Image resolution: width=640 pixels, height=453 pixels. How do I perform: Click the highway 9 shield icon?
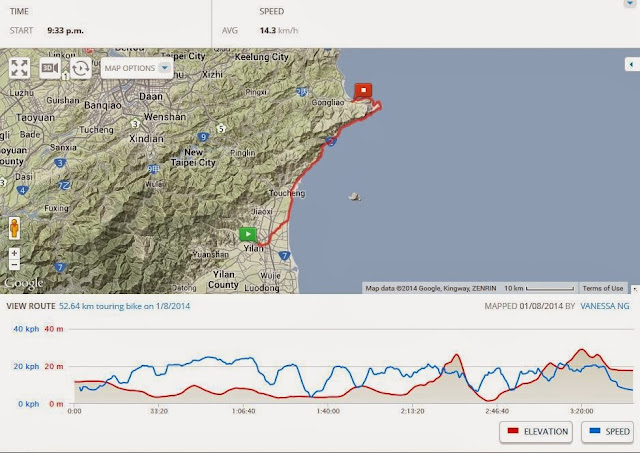[203, 137]
